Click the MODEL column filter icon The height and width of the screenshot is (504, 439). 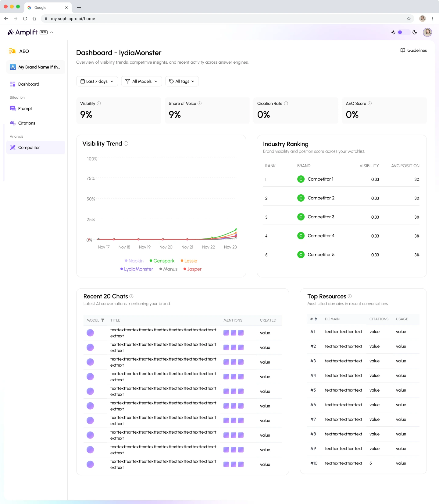103,320
